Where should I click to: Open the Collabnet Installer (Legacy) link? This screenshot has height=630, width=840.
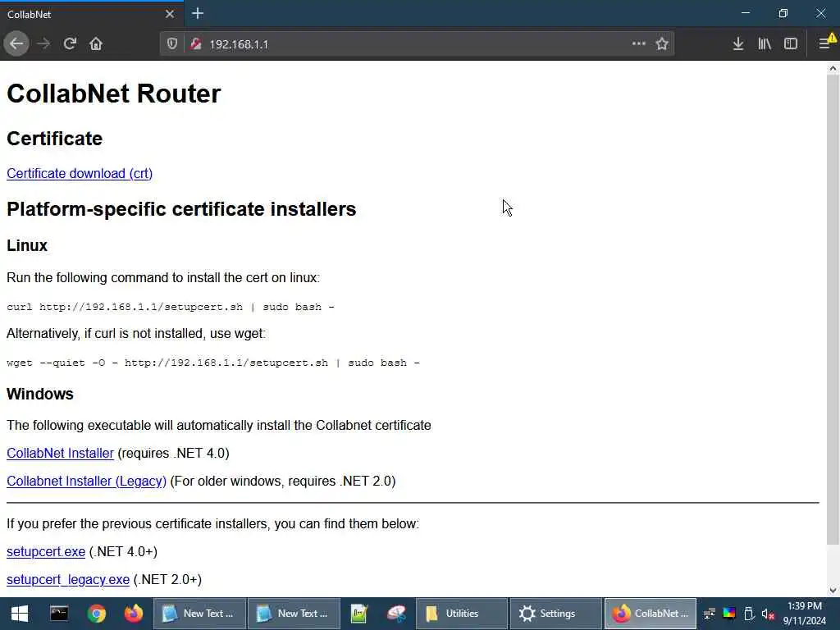click(86, 481)
